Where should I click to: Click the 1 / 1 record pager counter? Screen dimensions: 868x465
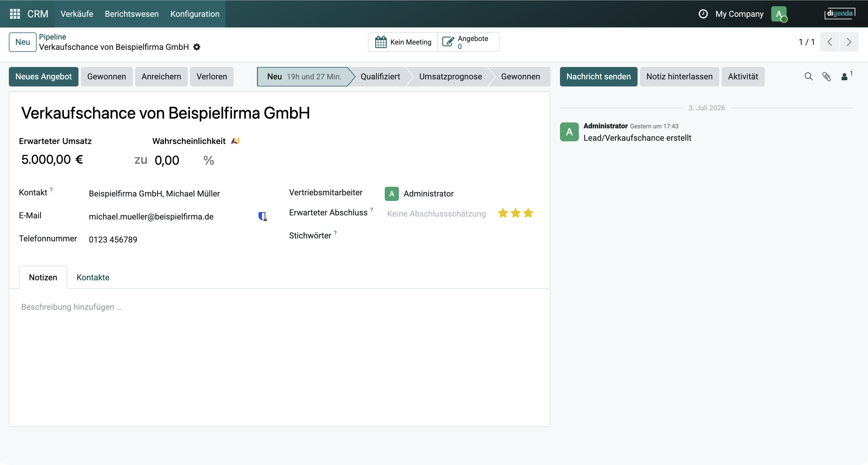pos(807,42)
